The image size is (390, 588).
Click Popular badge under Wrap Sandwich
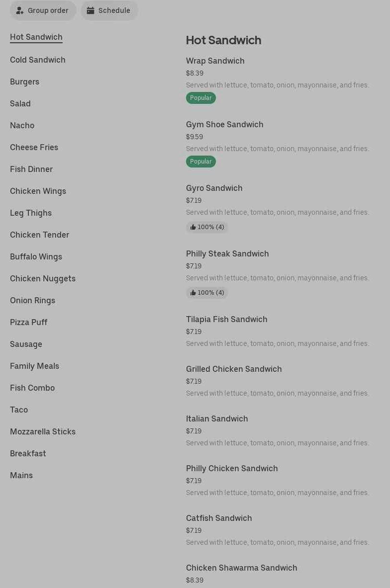[x=201, y=98]
